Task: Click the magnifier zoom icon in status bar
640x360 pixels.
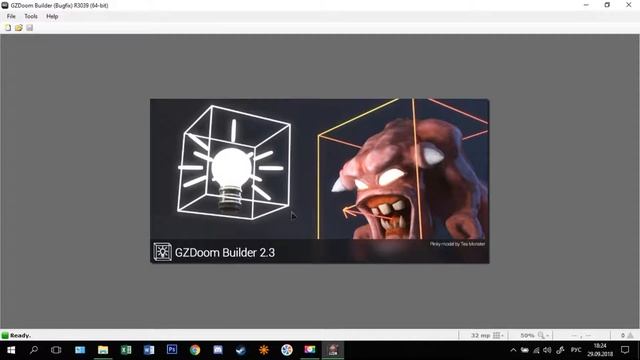Action: 541,336
